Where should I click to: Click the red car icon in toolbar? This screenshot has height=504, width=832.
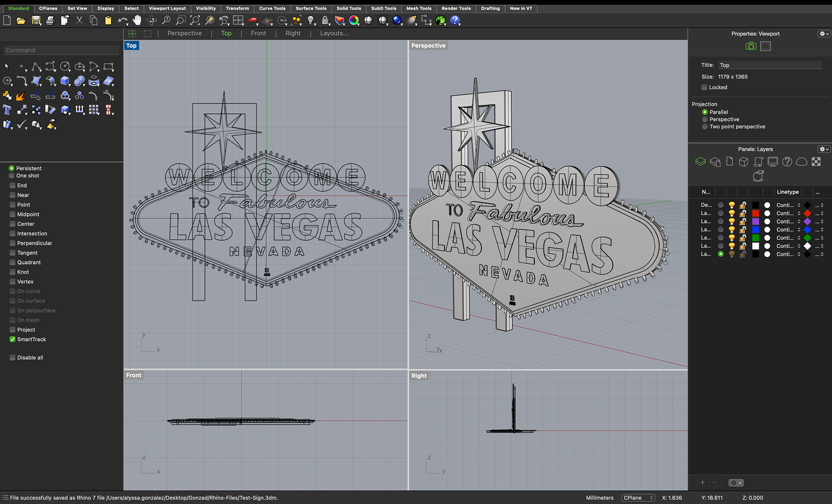point(253,20)
